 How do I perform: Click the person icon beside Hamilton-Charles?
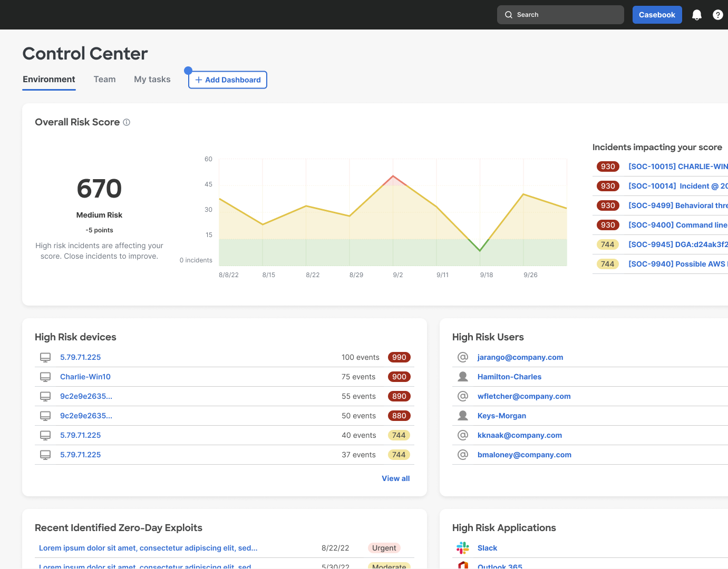coord(463,377)
